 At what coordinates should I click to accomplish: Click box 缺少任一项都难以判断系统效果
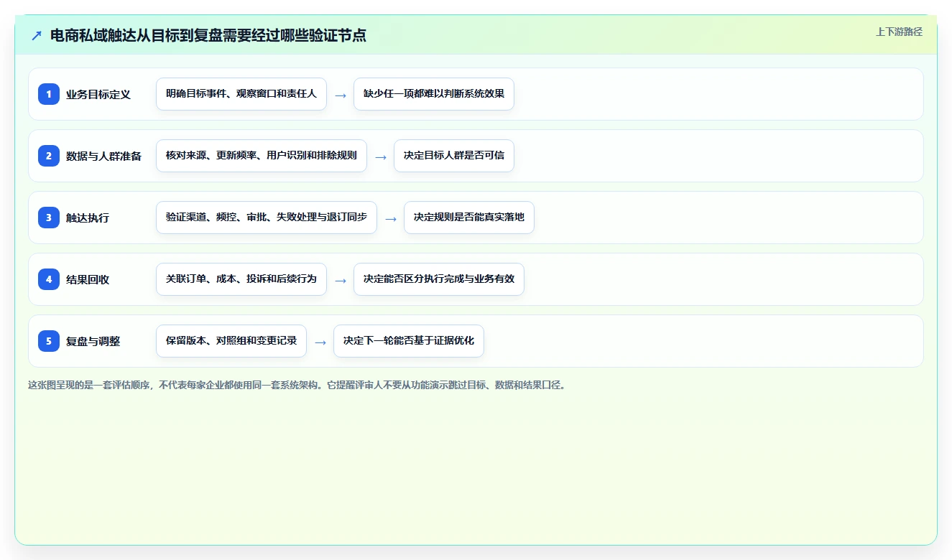434,94
